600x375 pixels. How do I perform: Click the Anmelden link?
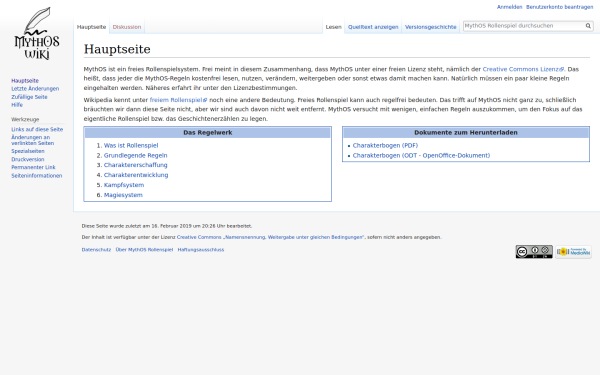click(509, 7)
